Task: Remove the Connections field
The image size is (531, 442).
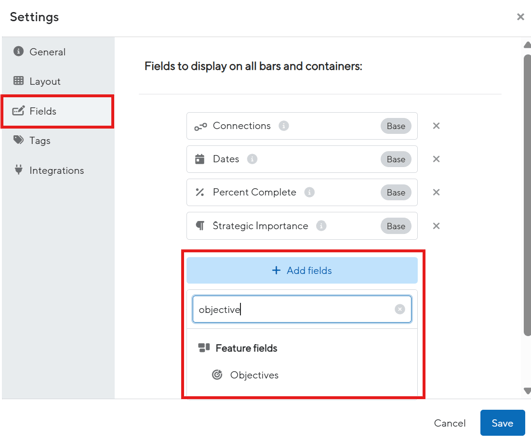Action: (436, 126)
